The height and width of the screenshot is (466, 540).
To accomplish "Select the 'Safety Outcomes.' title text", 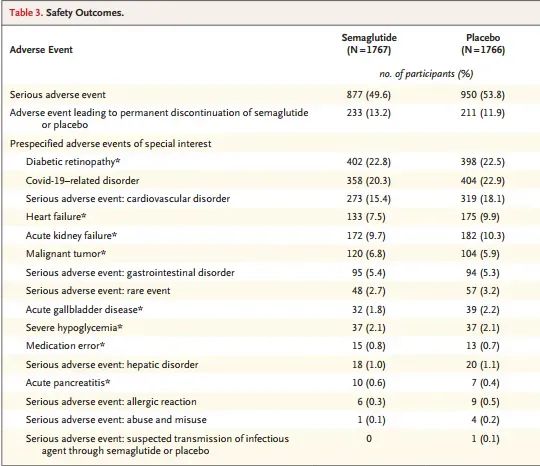I will pyautogui.click(x=85, y=13).
